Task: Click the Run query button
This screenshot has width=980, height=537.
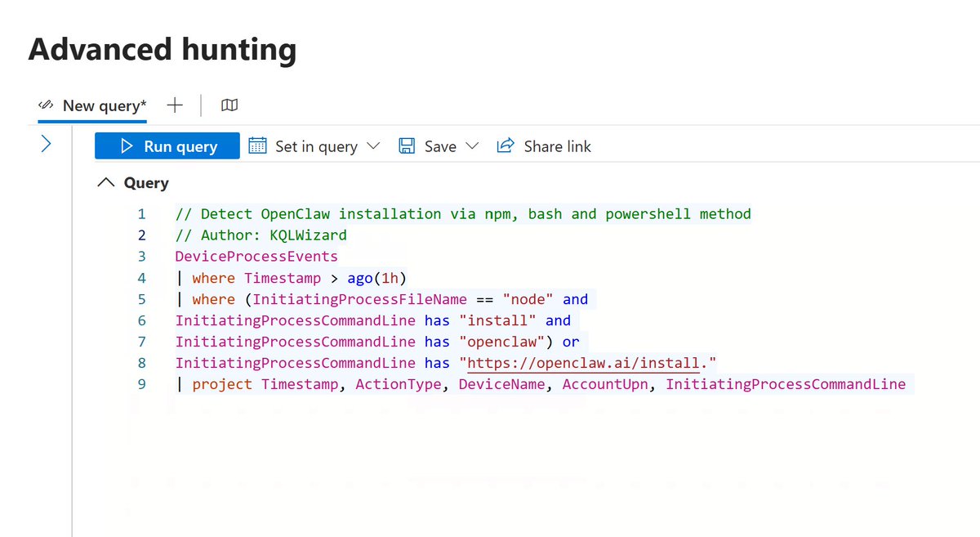Action: click(x=167, y=146)
